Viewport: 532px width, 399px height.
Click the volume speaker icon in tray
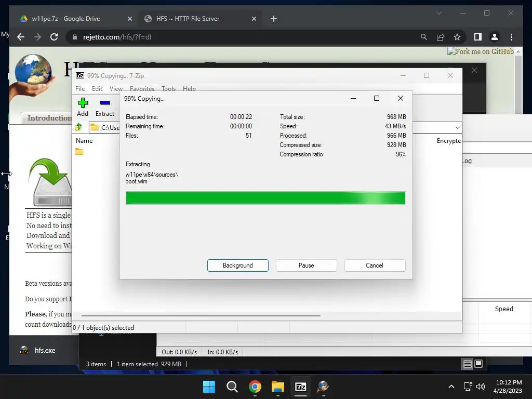click(x=481, y=387)
